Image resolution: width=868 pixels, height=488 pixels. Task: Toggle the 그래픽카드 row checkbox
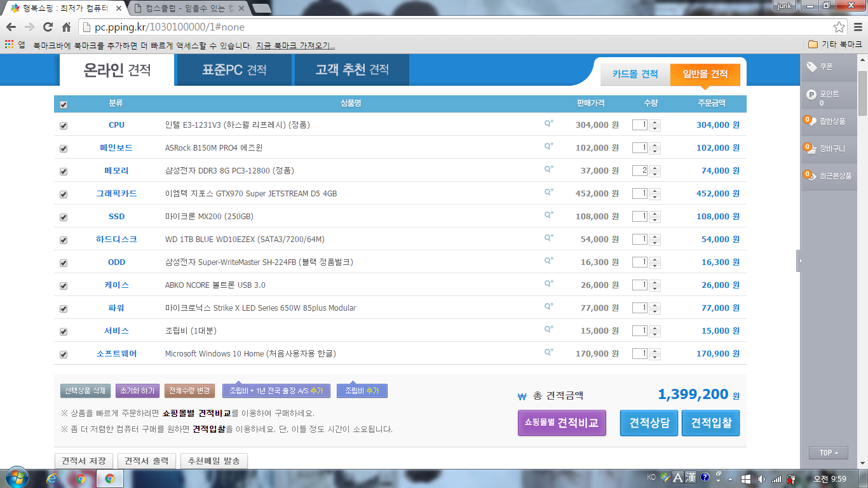pyautogui.click(x=63, y=194)
